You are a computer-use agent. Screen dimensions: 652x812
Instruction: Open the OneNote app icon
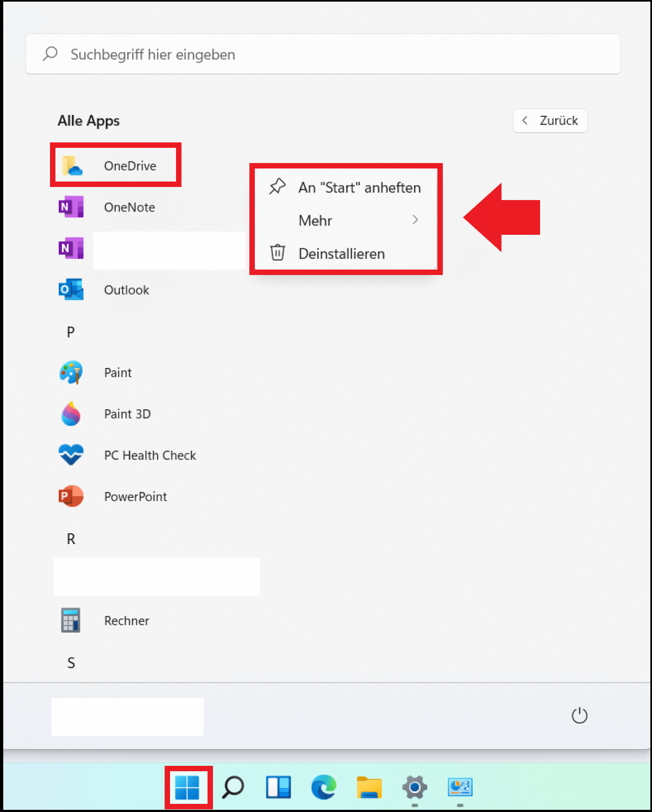tap(71, 207)
